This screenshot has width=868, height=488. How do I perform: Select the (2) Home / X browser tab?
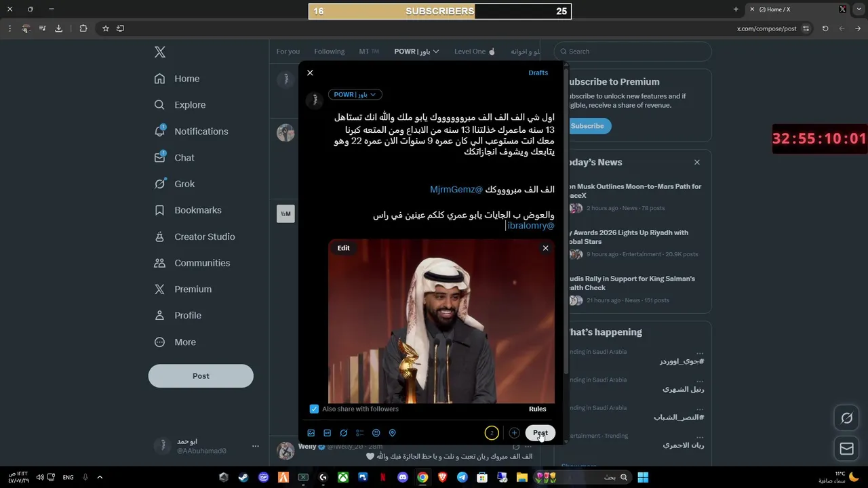click(797, 9)
